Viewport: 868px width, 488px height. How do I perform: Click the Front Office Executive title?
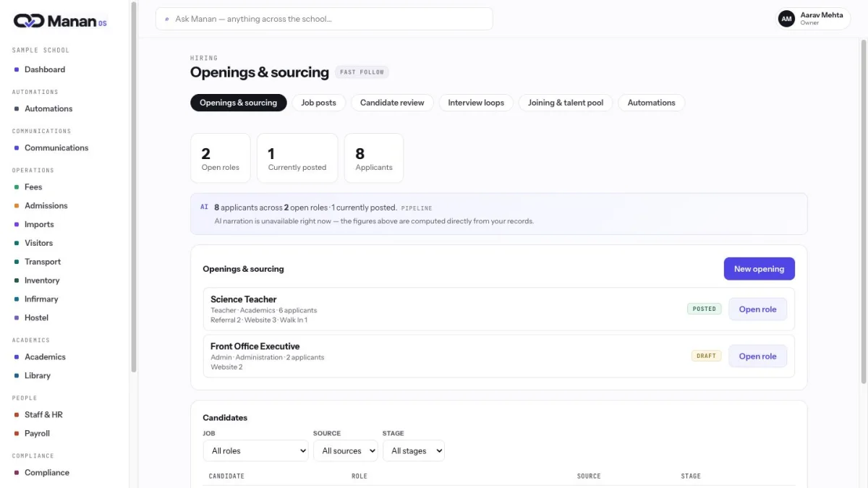click(255, 346)
